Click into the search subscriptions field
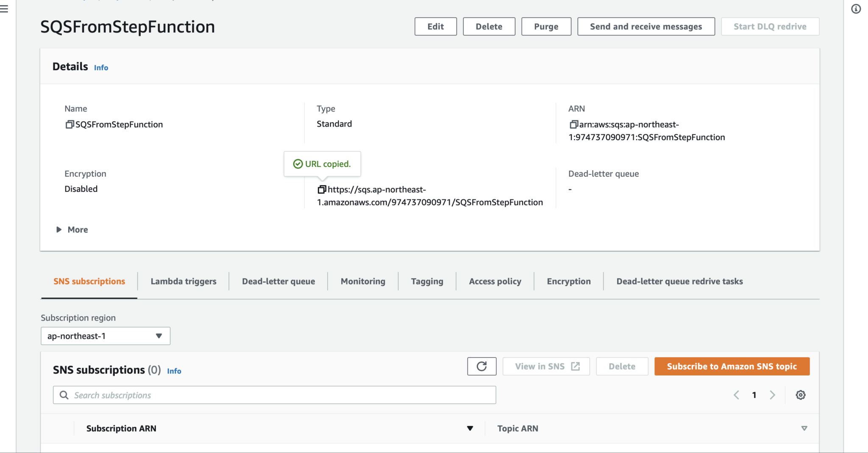Screen dimensions: 868x453 point(254,395)
